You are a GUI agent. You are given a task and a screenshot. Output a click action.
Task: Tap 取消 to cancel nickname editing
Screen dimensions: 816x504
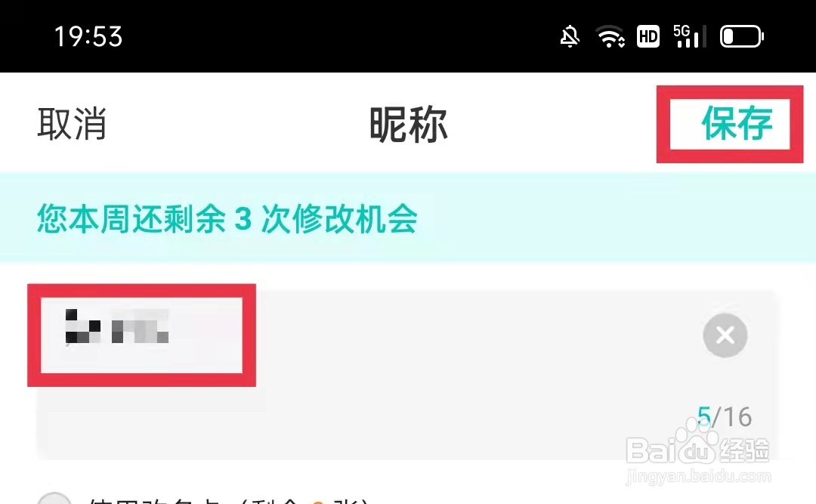(x=72, y=124)
